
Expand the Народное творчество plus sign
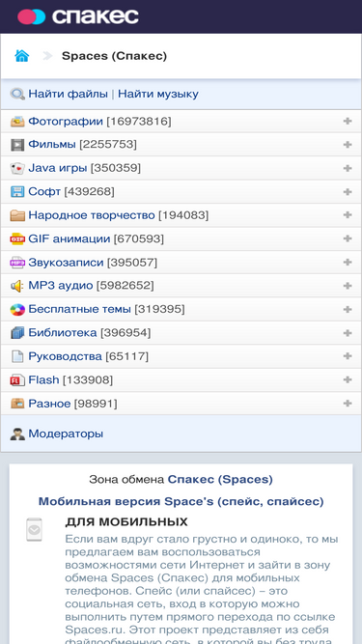[348, 215]
